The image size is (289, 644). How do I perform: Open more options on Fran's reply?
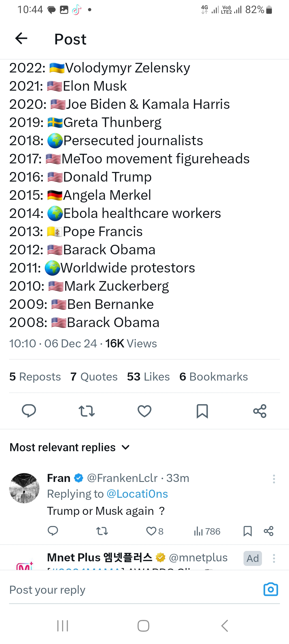tap(274, 479)
